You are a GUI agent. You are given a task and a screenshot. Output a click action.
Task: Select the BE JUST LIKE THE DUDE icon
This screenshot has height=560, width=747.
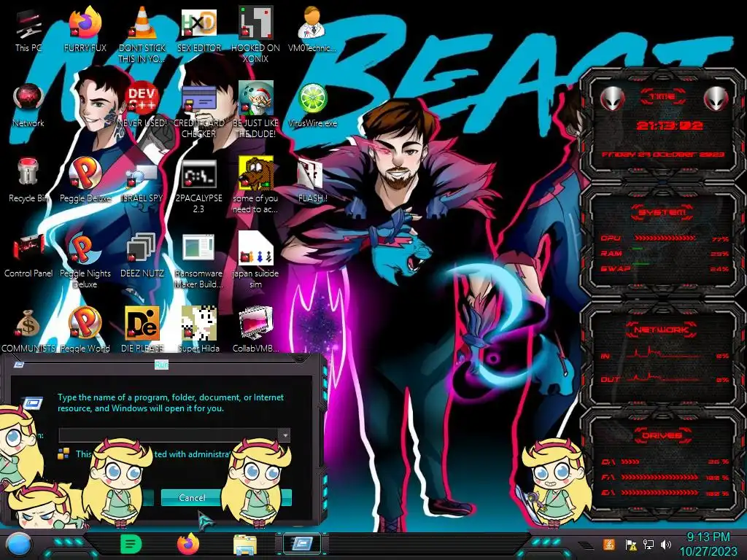pyautogui.click(x=255, y=98)
